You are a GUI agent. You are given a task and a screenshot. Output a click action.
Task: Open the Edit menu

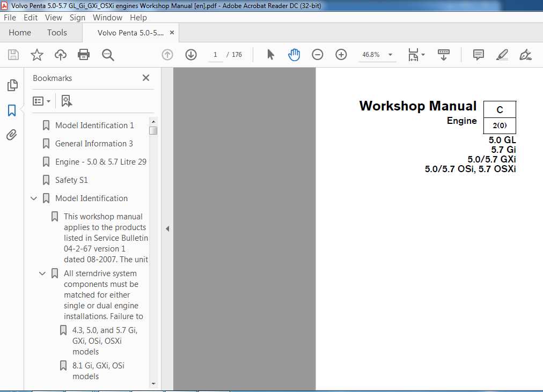(31, 17)
